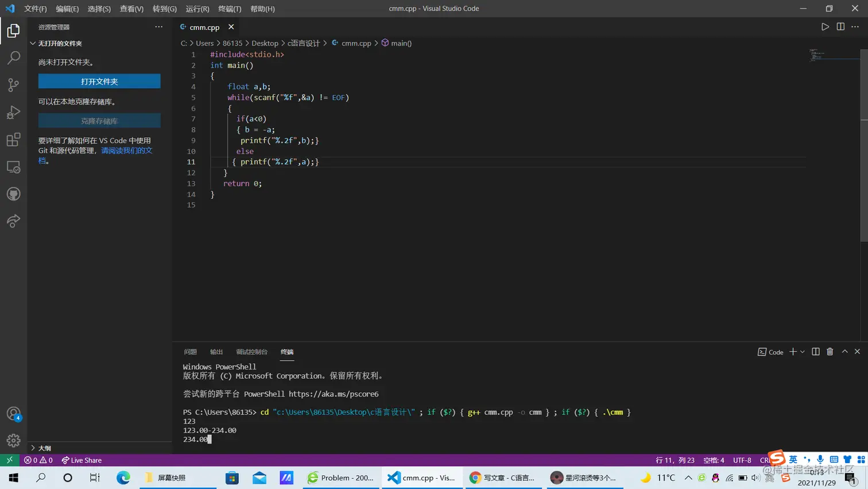868x489 pixels.
Task: Click the 克隆存储库 button
Action: point(99,121)
